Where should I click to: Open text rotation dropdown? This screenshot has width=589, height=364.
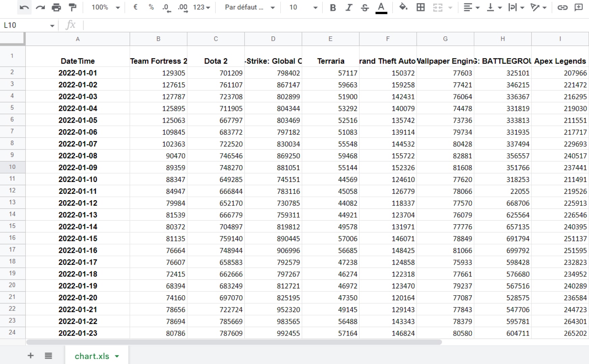click(538, 7)
